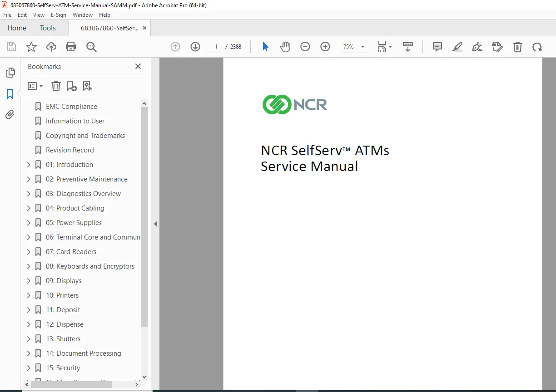Collapse the navigation pane with arrow handle
The height and width of the screenshot is (392, 556).
tap(155, 224)
